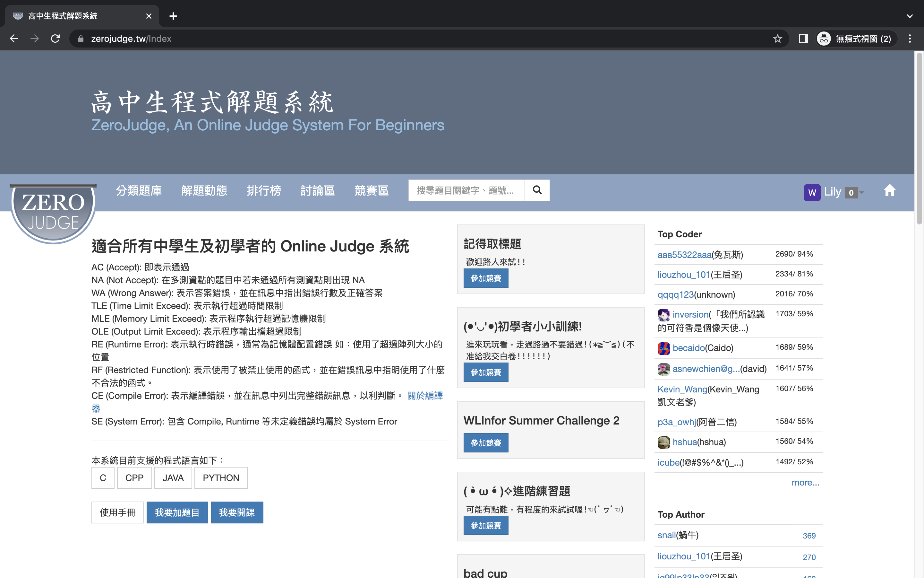
Task: Open a new browser tab
Action: [x=173, y=16]
